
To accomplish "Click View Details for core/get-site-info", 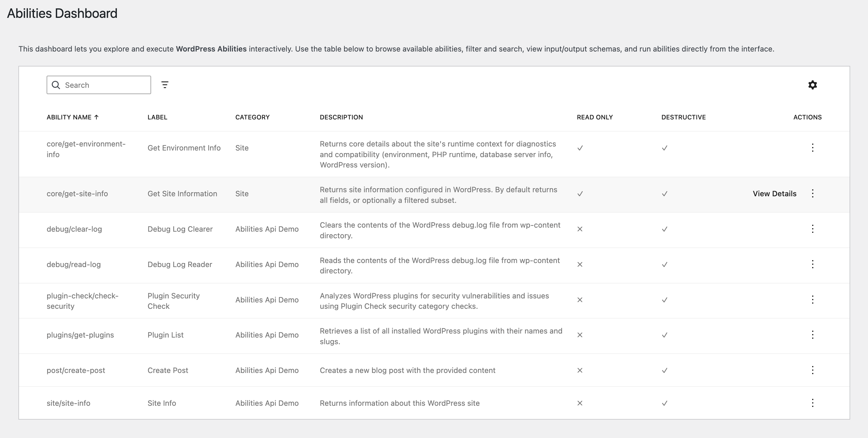I will (x=774, y=193).
